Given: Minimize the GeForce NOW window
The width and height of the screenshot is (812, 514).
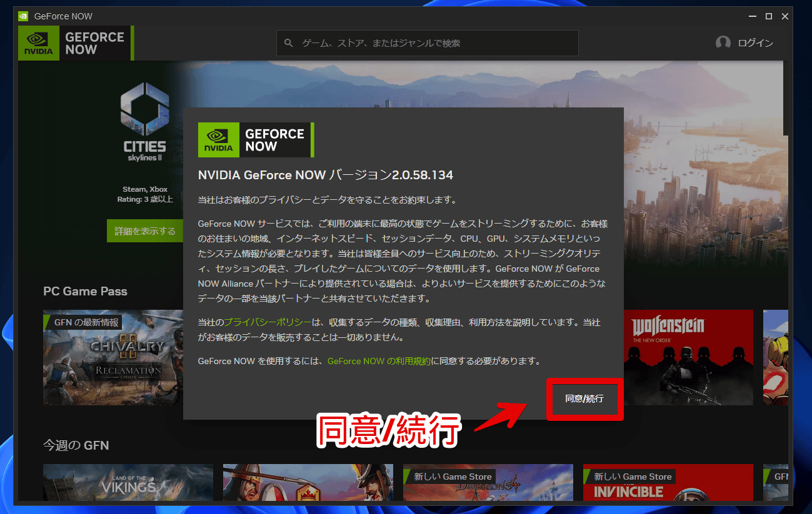Looking at the screenshot, I should click(752, 16).
